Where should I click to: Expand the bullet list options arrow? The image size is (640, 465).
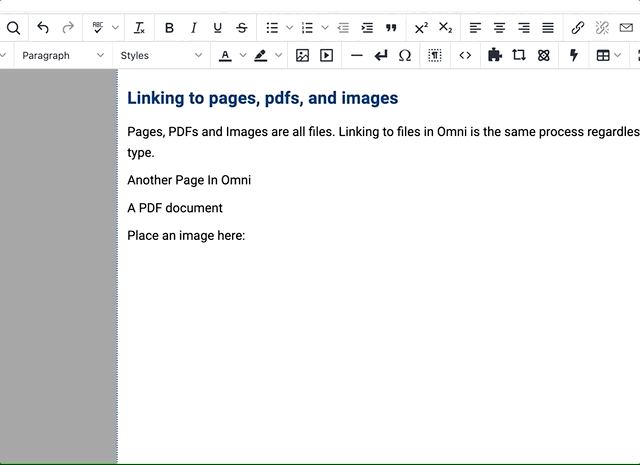(x=290, y=28)
